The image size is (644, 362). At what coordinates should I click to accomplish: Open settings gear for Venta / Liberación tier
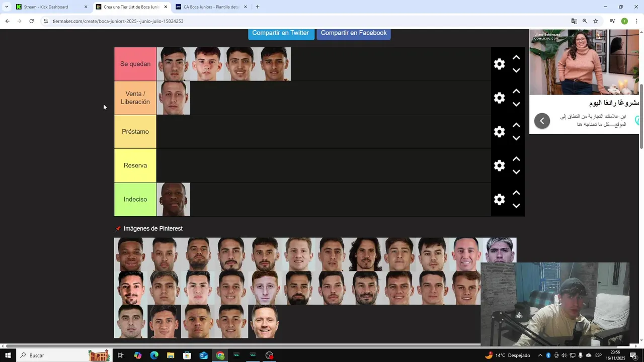(499, 98)
